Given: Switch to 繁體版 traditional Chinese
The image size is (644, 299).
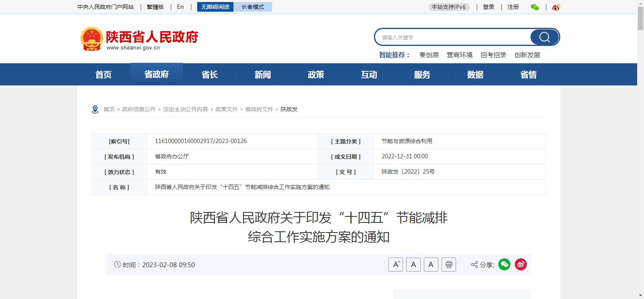Looking at the screenshot, I should (x=155, y=7).
